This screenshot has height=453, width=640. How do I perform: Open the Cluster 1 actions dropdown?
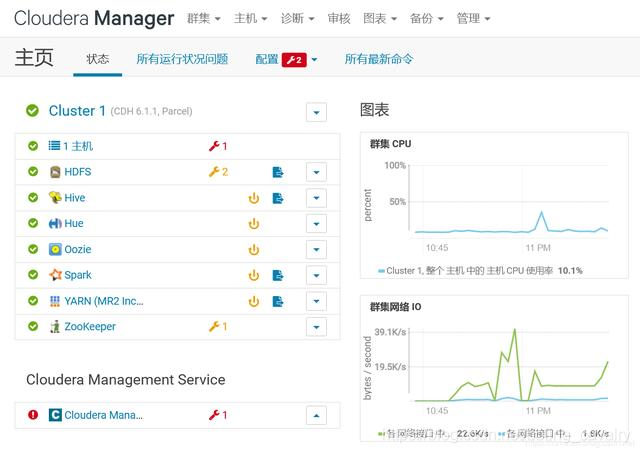pos(316,112)
